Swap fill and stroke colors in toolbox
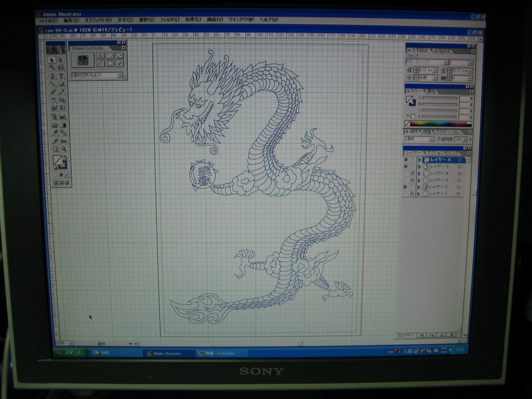 [x=65, y=158]
